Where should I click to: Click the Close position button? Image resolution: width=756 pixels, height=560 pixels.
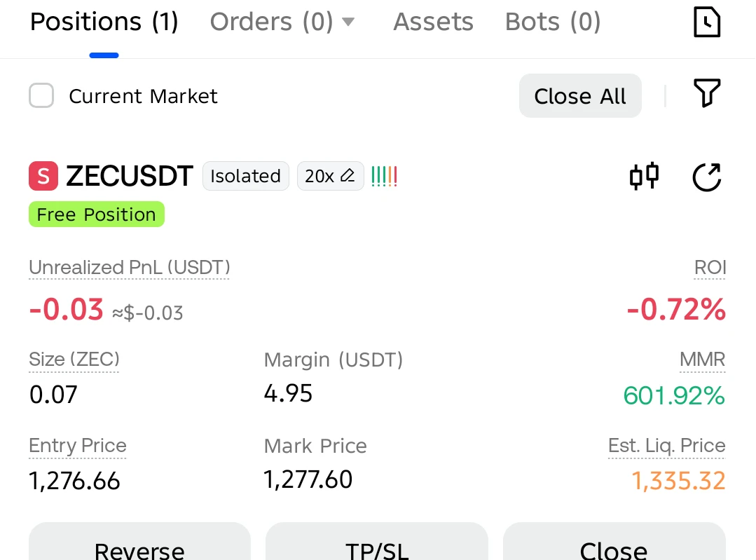point(614,542)
